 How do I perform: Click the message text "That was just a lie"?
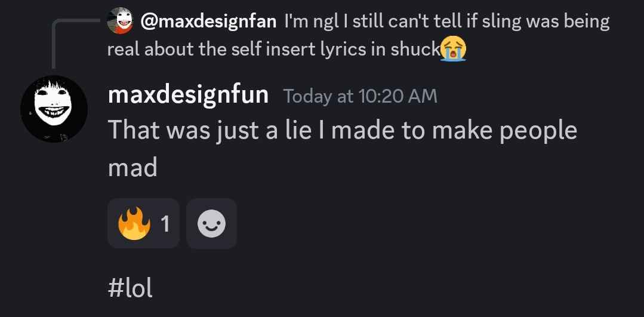[x=209, y=130]
